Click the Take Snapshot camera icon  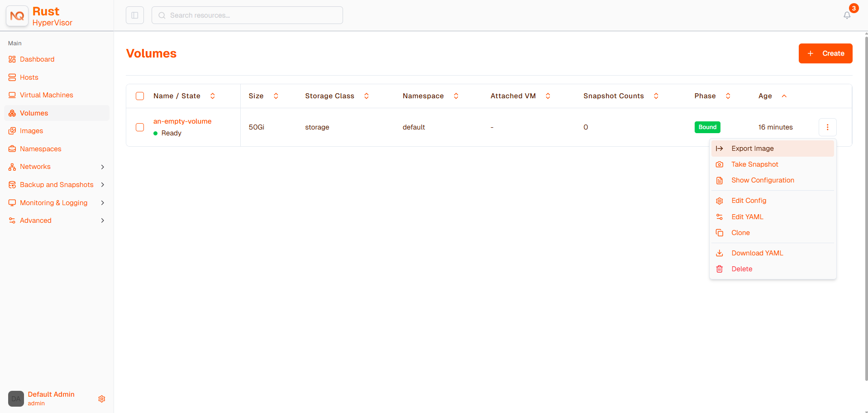pos(720,164)
